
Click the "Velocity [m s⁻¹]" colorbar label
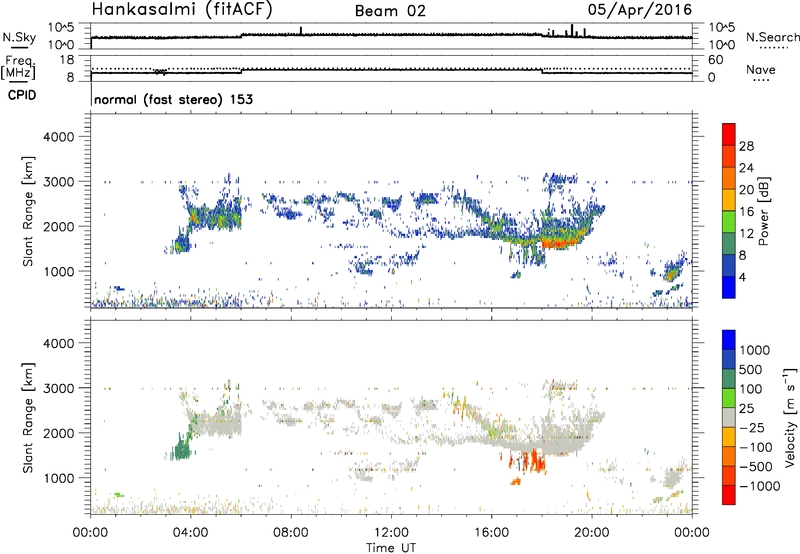790,417
